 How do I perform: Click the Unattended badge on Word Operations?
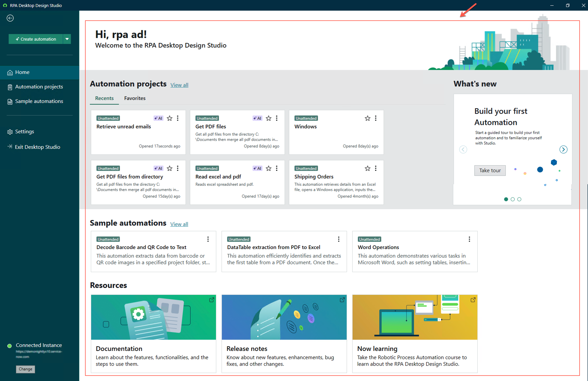click(369, 239)
